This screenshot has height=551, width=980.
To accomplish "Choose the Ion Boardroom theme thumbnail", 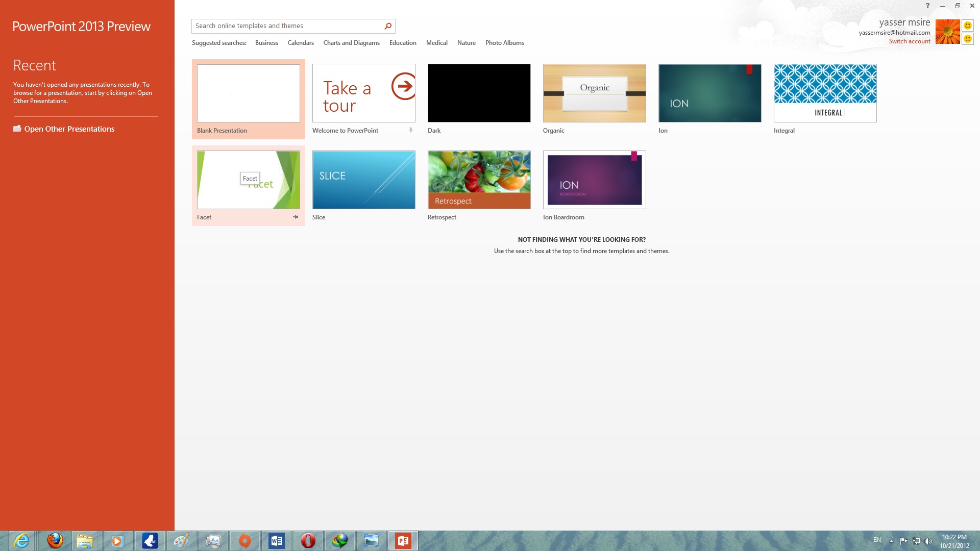I will pos(595,180).
